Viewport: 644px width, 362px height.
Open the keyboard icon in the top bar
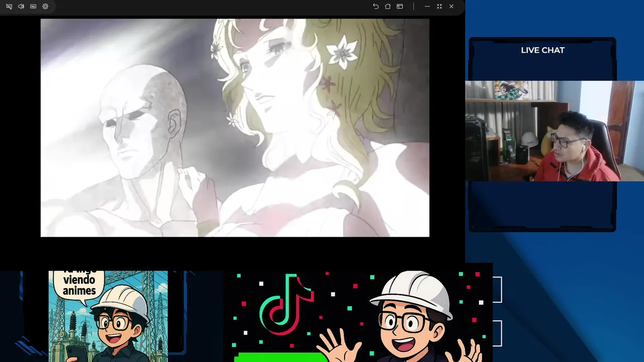click(33, 7)
